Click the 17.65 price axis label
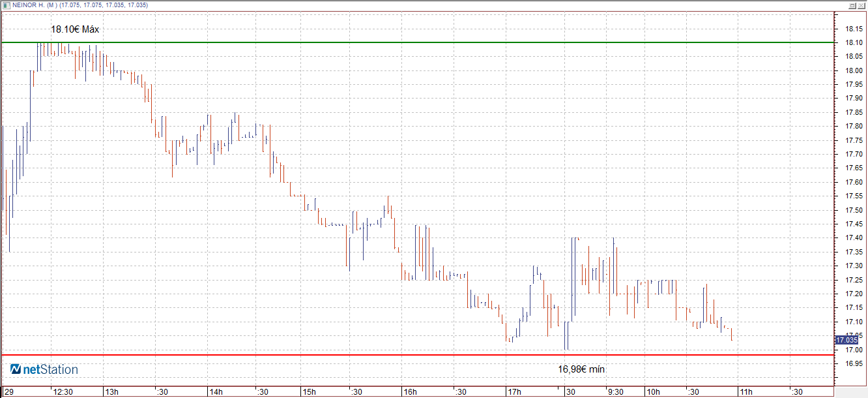The height and width of the screenshot is (398, 868). point(854,168)
